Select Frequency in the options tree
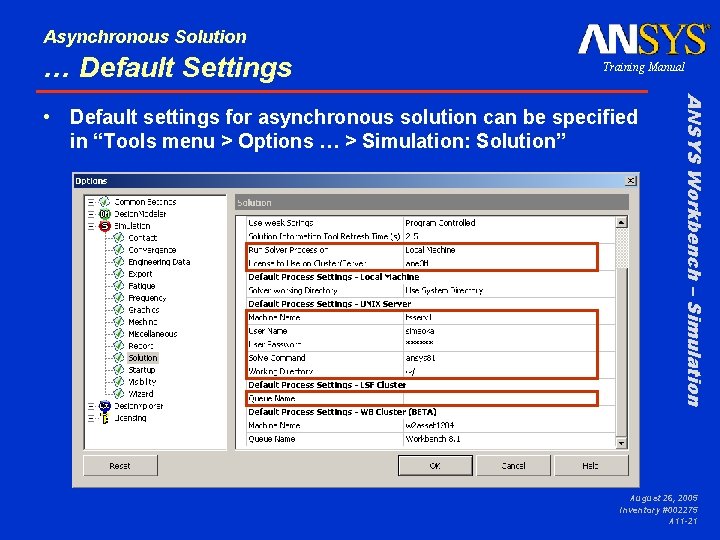Image resolution: width=720 pixels, height=540 pixels. coord(147,298)
